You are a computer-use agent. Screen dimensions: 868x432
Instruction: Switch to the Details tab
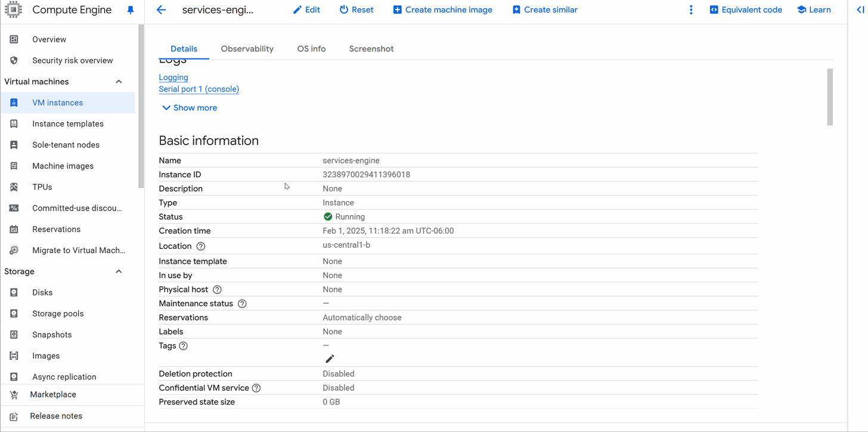(x=184, y=49)
